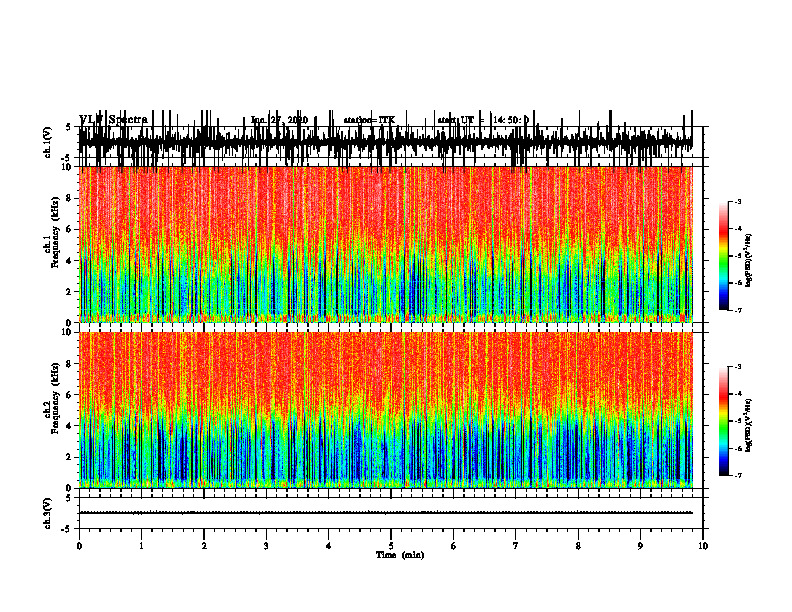This screenshot has height=612, width=792.
Task: Click the ch.1 voltage waveform trace
Action: point(385,140)
